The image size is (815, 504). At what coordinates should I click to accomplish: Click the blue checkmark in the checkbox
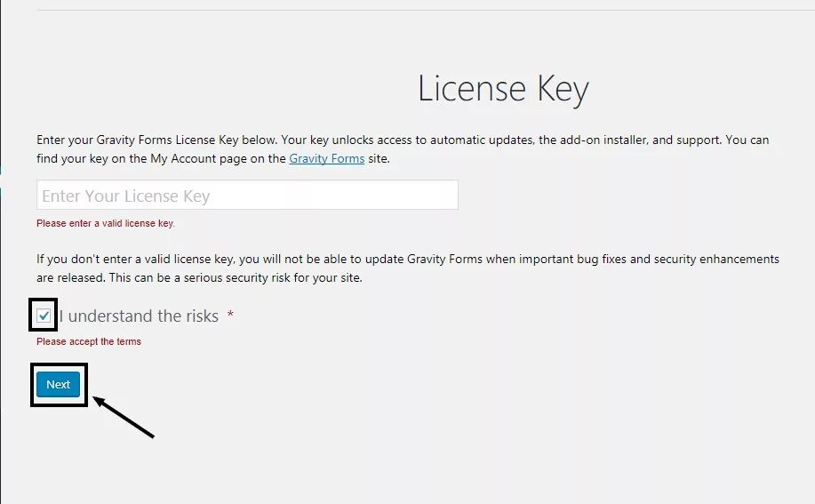[44, 316]
